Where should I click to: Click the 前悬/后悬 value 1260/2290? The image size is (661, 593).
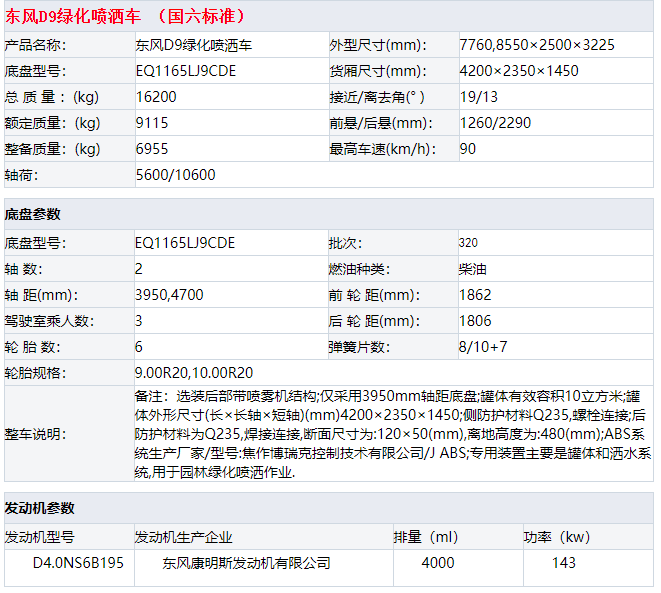point(495,123)
